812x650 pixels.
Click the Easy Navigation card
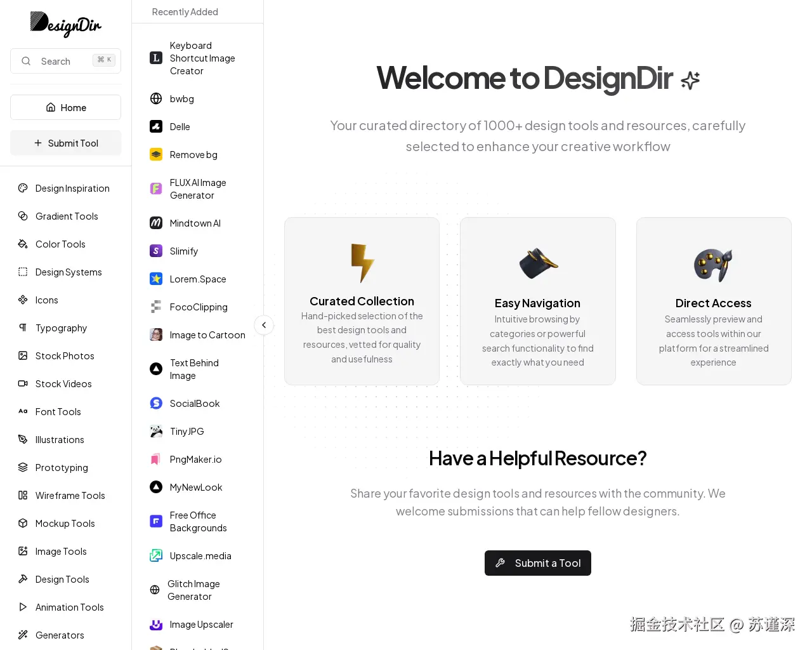coord(537,301)
